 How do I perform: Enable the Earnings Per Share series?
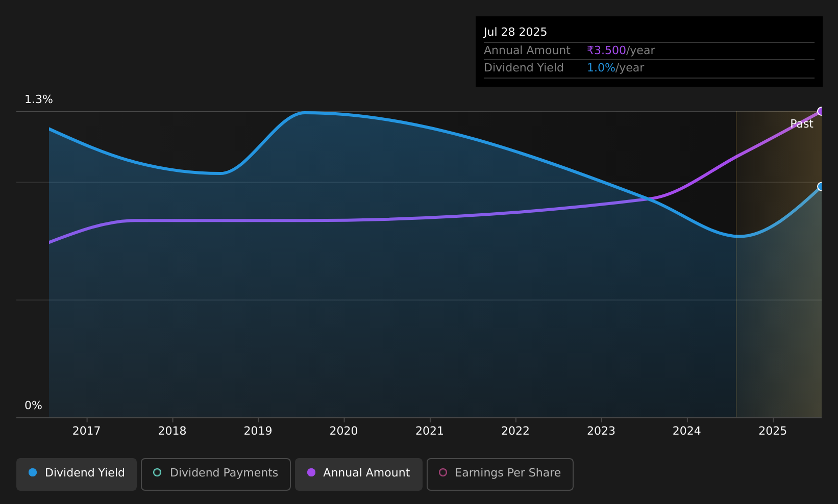coord(500,474)
